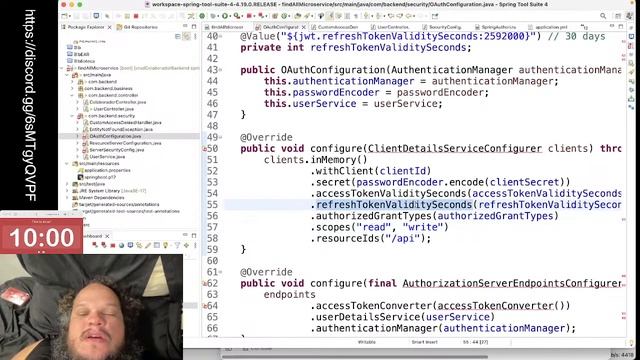The image size is (640, 360).
Task: Click the green Run button icon
Action: pos(225,16)
